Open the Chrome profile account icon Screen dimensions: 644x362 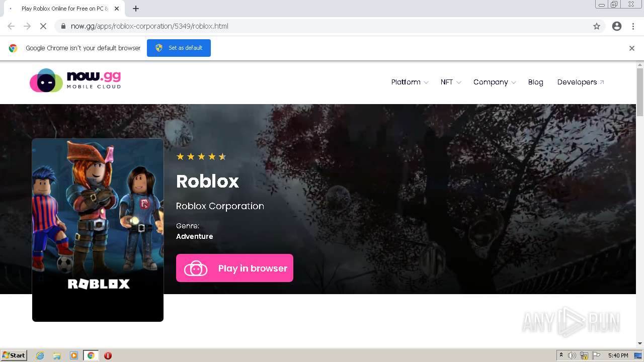(617, 26)
